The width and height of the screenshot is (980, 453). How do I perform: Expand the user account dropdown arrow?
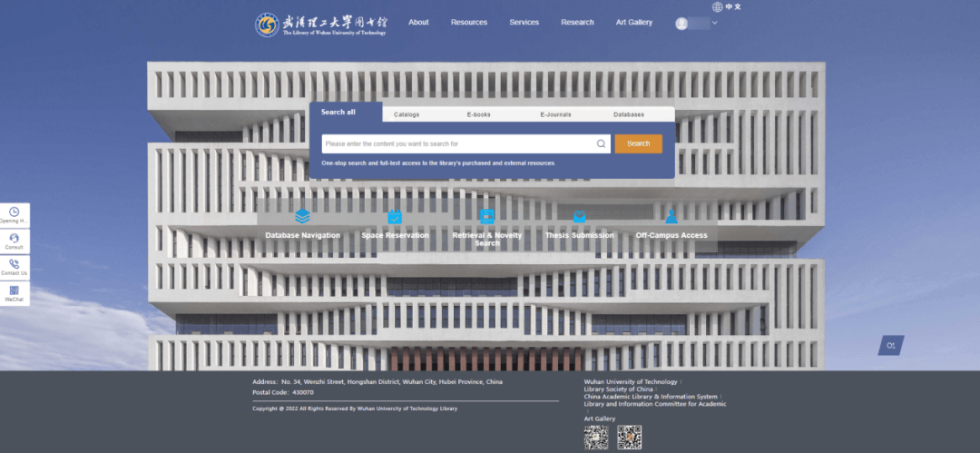(x=715, y=23)
